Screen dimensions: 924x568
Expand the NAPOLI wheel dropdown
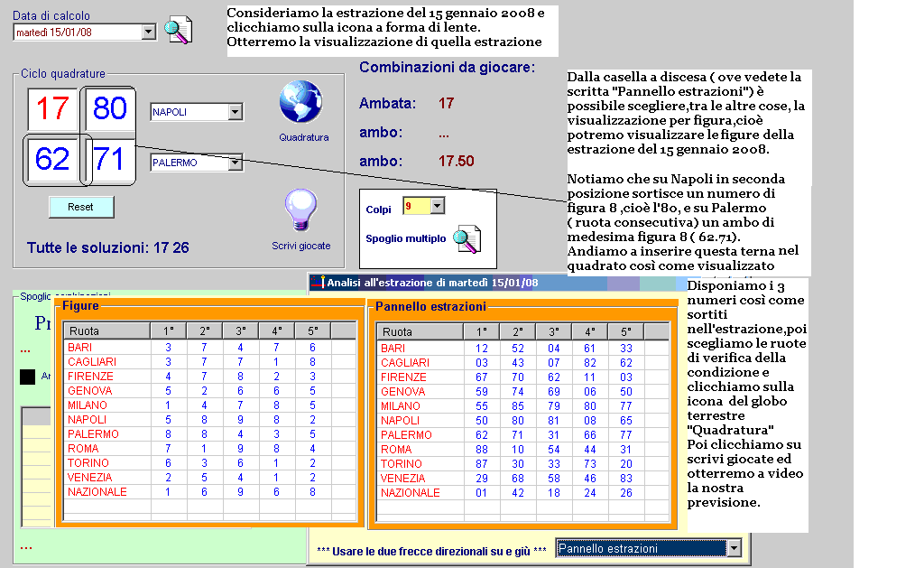[236, 111]
